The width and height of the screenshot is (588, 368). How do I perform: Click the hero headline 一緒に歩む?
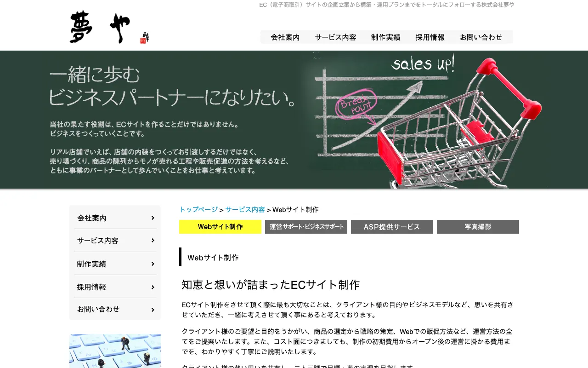[x=94, y=75]
